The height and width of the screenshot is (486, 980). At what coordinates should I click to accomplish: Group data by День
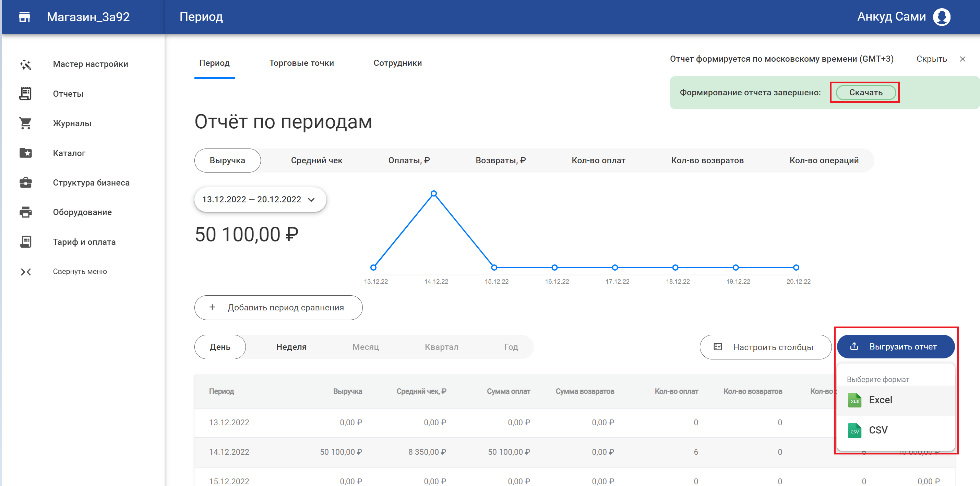click(x=220, y=347)
